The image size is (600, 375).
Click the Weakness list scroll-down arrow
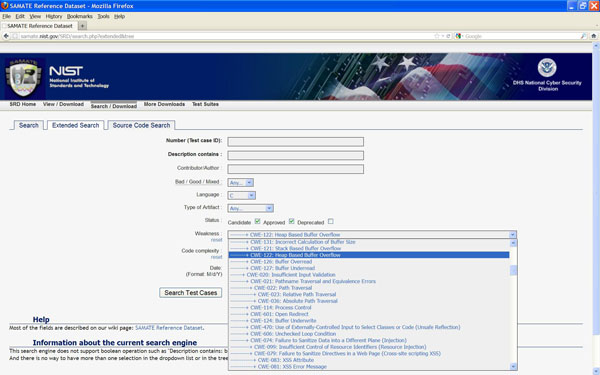tap(513, 367)
